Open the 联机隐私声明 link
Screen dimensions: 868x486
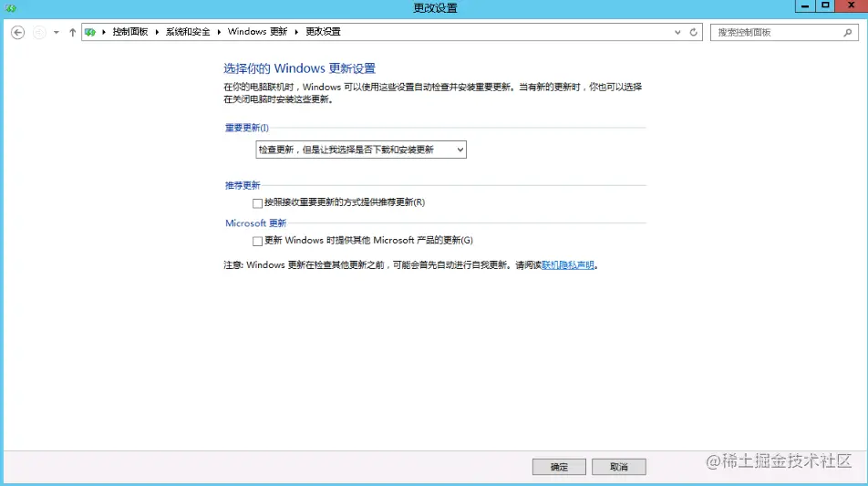pyautogui.click(x=567, y=265)
